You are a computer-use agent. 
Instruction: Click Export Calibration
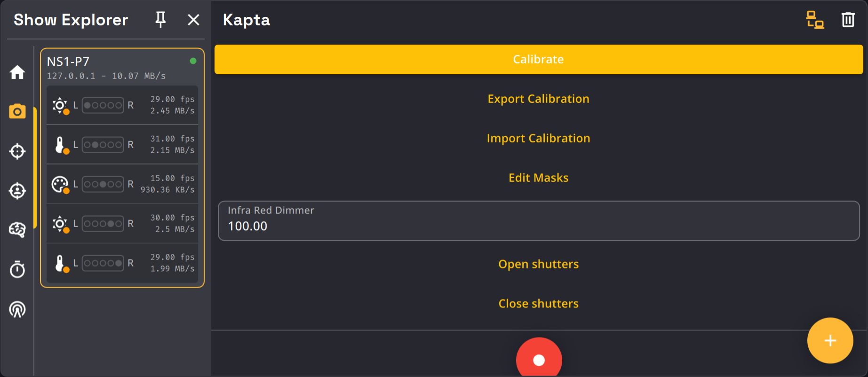538,99
